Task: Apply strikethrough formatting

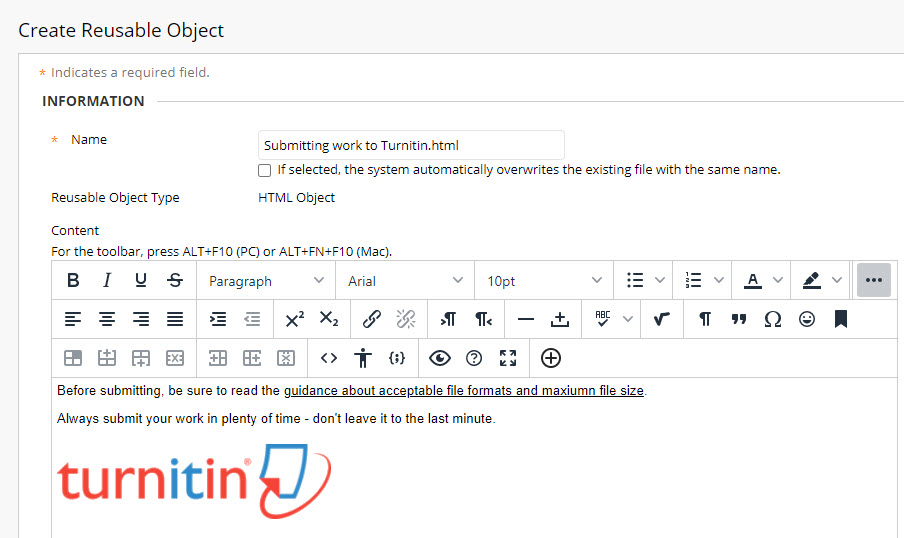Action: [x=175, y=280]
